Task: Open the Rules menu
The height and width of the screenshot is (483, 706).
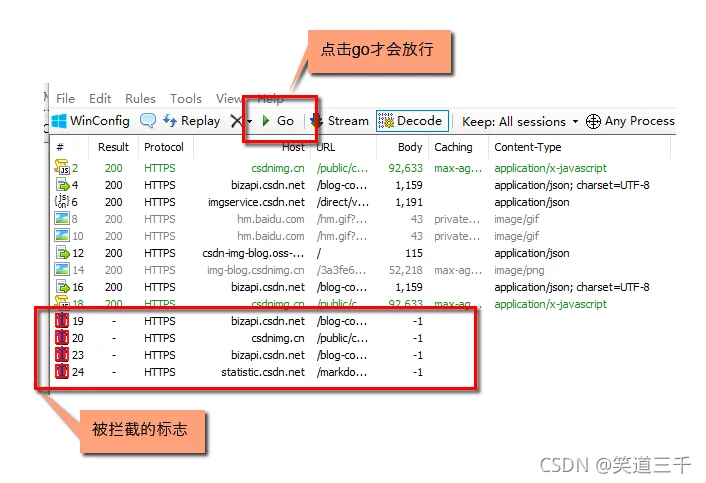Action: [x=140, y=98]
